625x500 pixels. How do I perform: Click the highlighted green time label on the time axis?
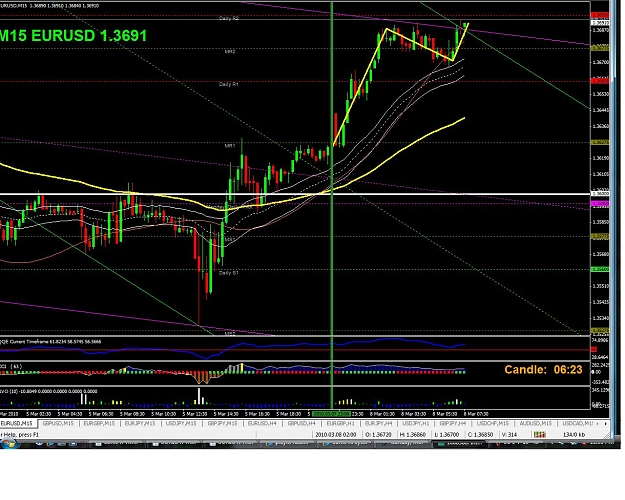(332, 414)
